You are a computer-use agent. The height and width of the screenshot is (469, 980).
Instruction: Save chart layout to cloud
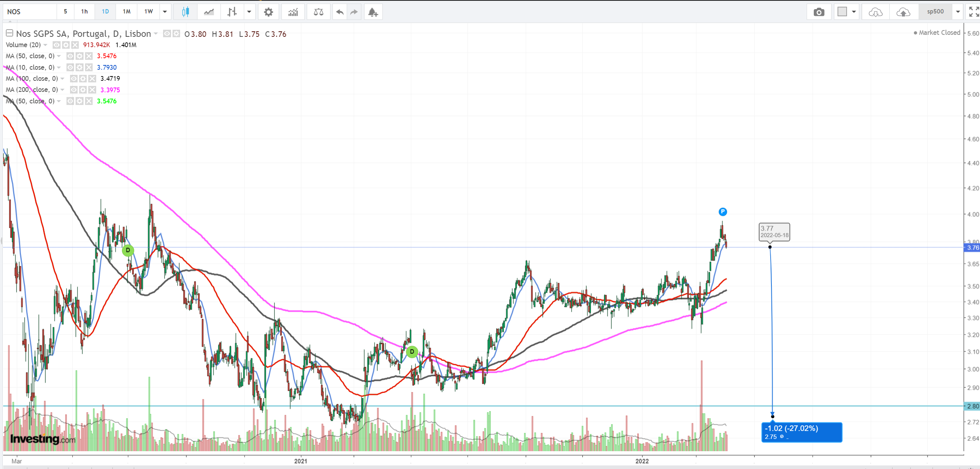coord(903,12)
